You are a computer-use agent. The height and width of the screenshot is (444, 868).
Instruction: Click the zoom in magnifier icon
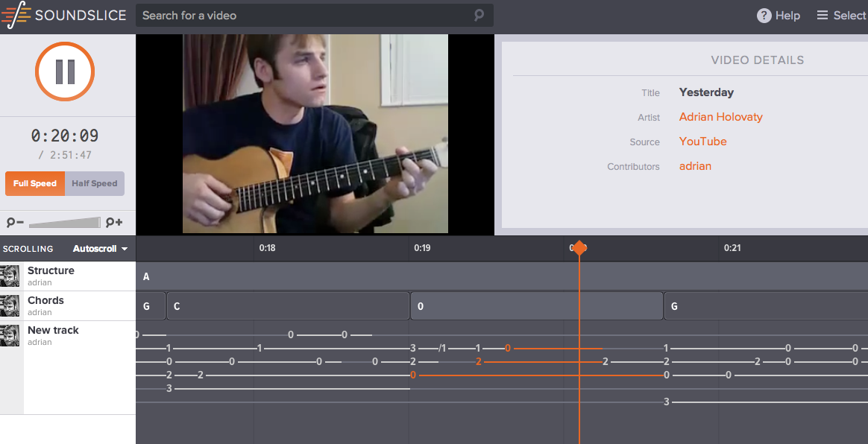[114, 222]
